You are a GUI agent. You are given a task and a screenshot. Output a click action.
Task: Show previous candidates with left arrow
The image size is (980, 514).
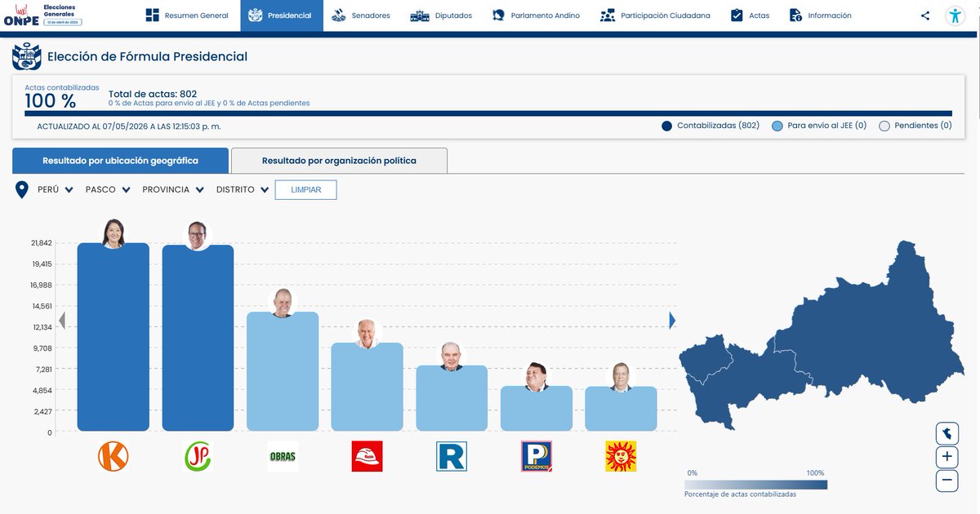[x=61, y=321]
